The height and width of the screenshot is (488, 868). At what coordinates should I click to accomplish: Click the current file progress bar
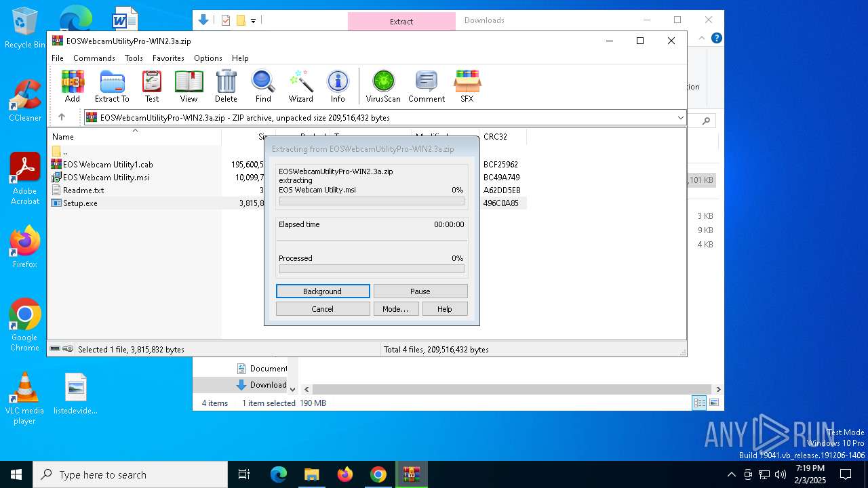[372, 201]
